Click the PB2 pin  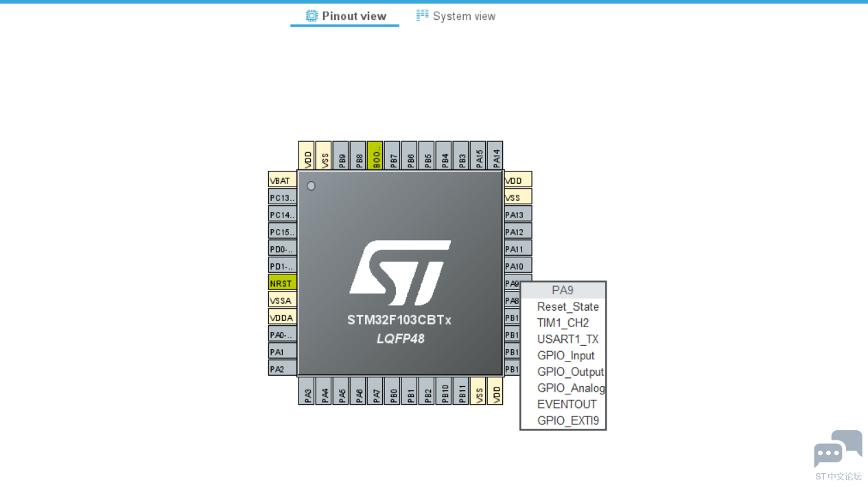click(427, 391)
